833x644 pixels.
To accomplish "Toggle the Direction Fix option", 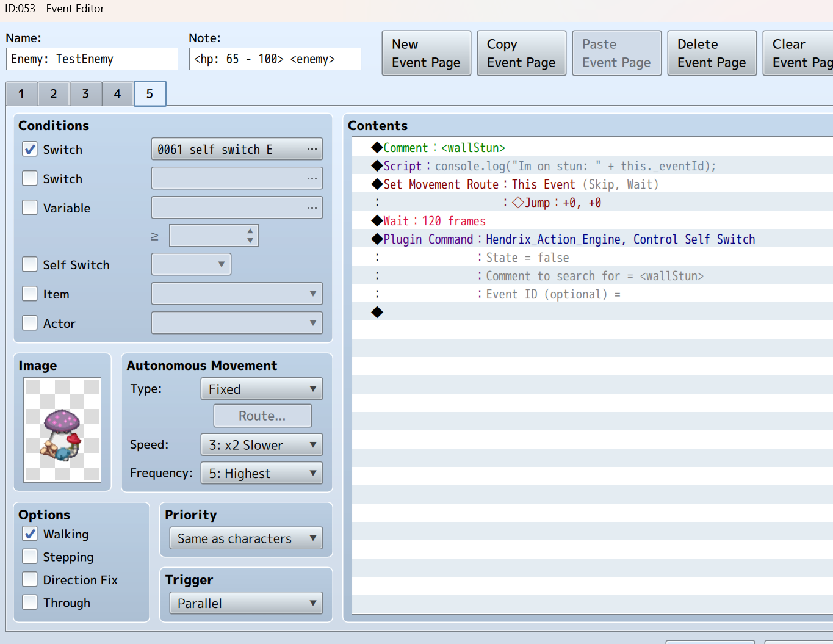I will tap(30, 579).
